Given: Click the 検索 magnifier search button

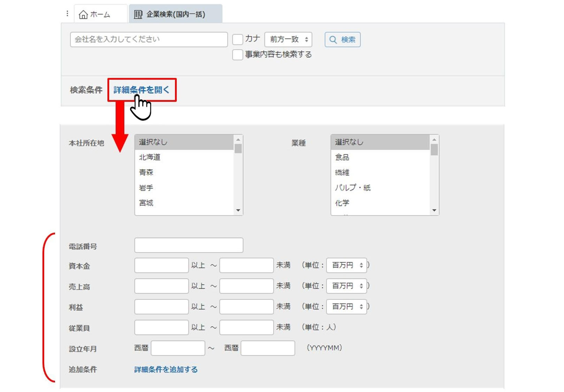Looking at the screenshot, I should point(342,39).
